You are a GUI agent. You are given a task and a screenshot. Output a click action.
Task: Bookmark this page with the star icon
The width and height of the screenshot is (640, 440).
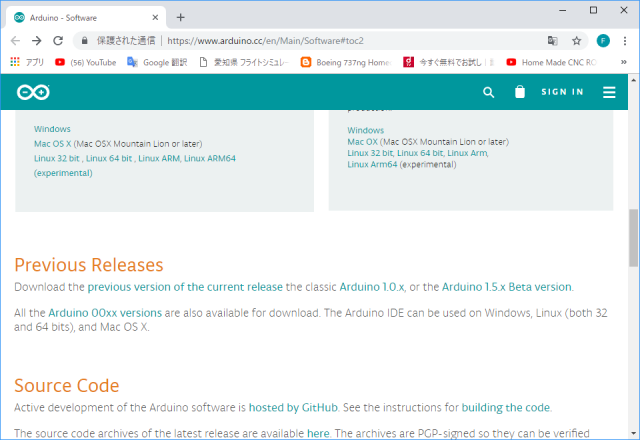pos(576,41)
